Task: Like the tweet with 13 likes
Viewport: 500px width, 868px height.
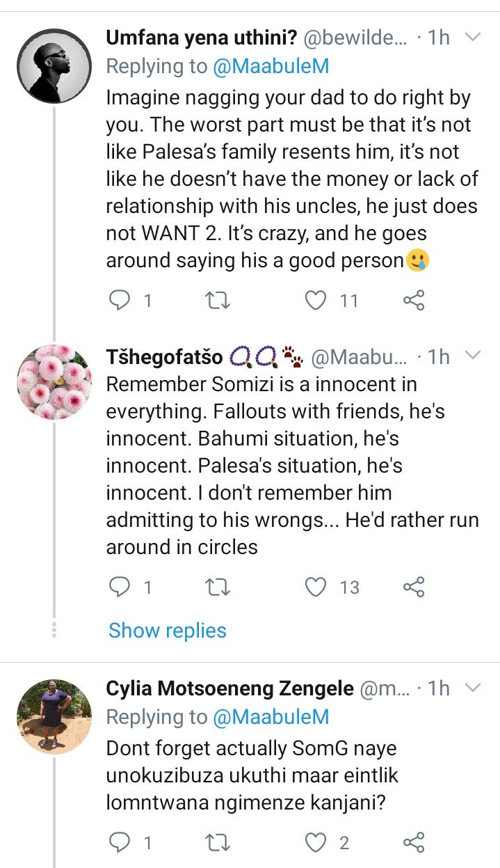Action: pyautogui.click(x=316, y=587)
